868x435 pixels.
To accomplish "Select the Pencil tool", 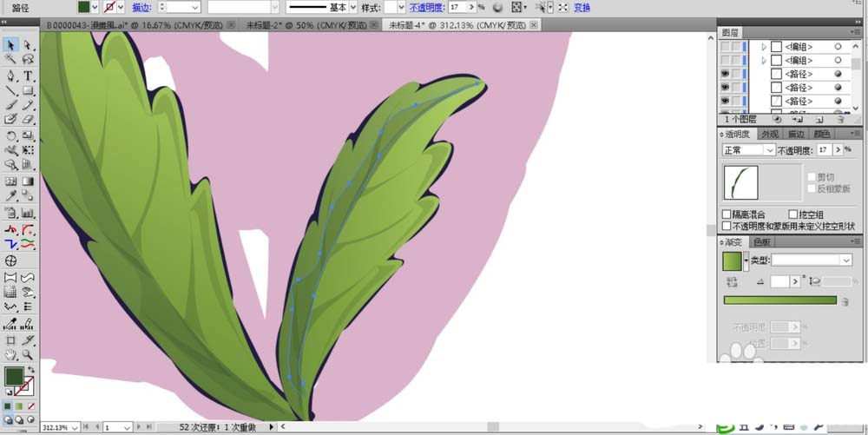I will point(28,104).
